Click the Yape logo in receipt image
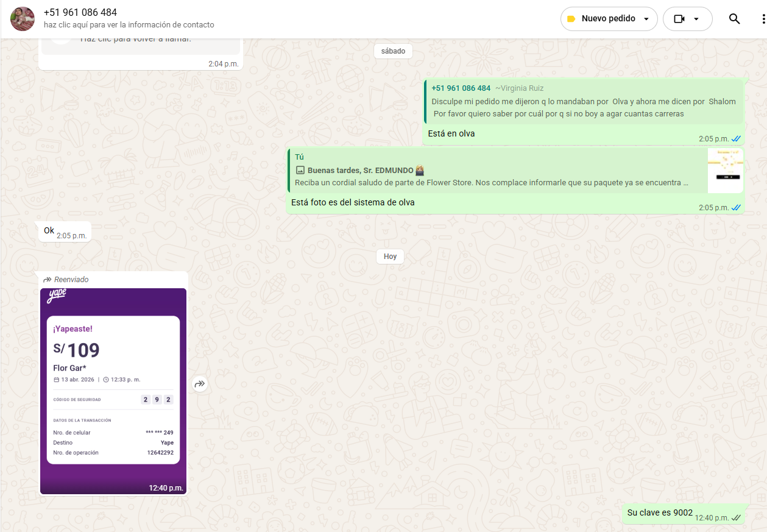767x532 pixels. (x=57, y=296)
